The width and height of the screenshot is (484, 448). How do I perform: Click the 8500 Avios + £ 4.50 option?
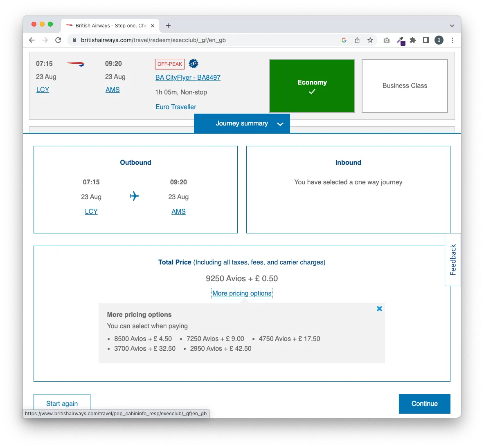[143, 338]
